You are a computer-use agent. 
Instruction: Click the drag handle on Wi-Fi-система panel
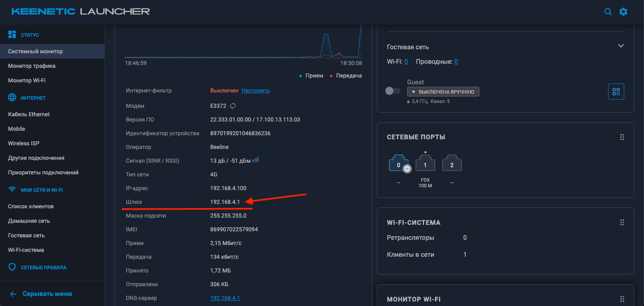(622, 222)
